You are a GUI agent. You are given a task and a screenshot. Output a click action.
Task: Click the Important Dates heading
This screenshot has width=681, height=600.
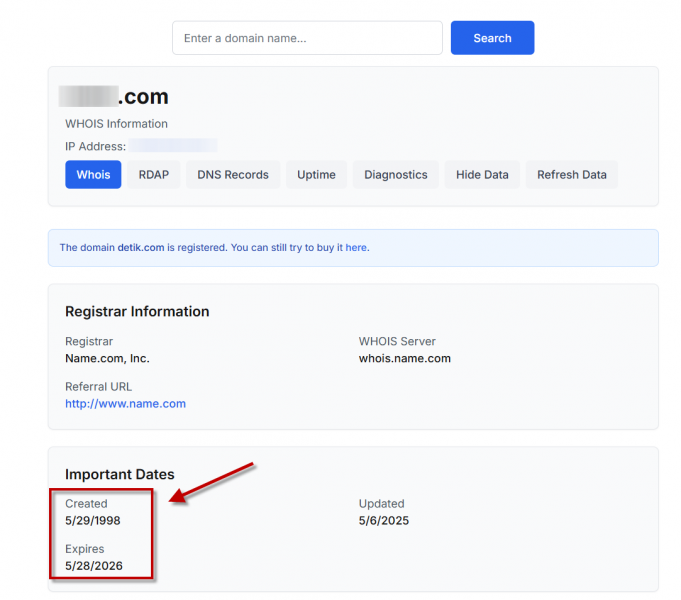(x=120, y=475)
